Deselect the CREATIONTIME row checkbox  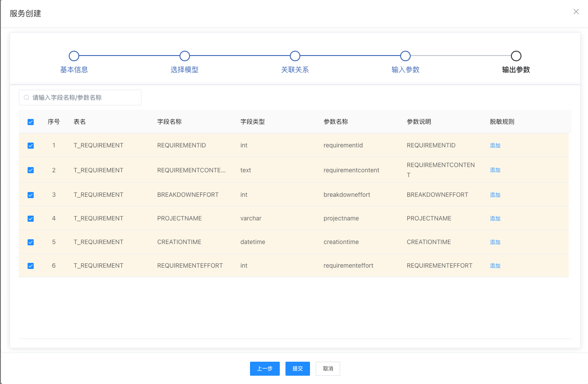(x=31, y=242)
